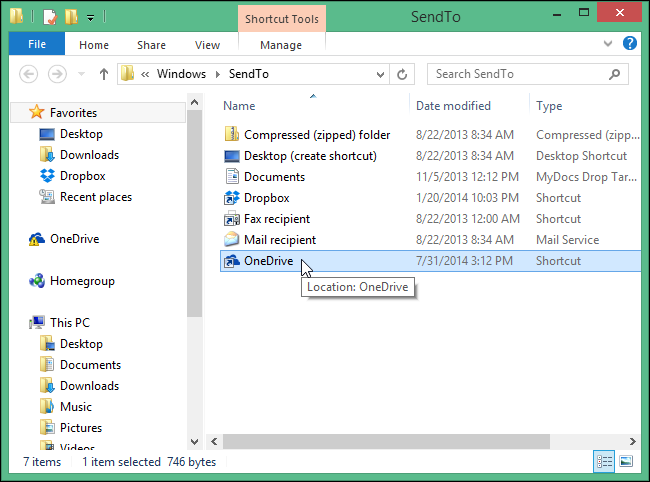Open Pictures under This PC

tap(81, 428)
